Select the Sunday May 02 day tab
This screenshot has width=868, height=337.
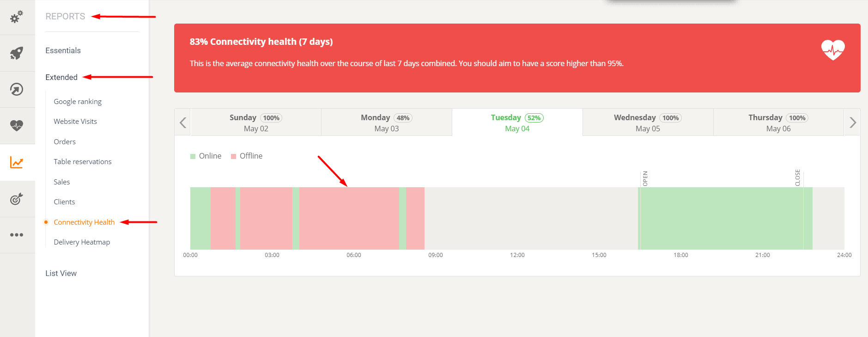point(255,122)
